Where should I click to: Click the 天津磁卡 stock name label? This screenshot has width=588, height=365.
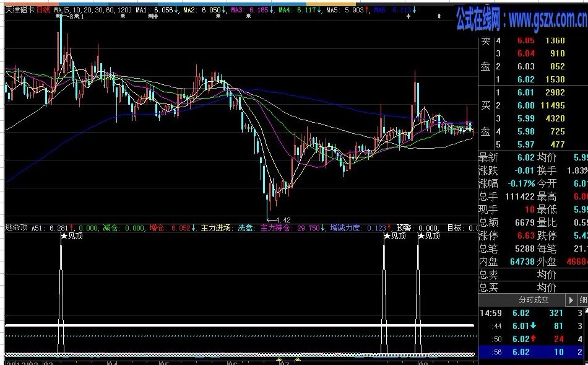pyautogui.click(x=19, y=11)
